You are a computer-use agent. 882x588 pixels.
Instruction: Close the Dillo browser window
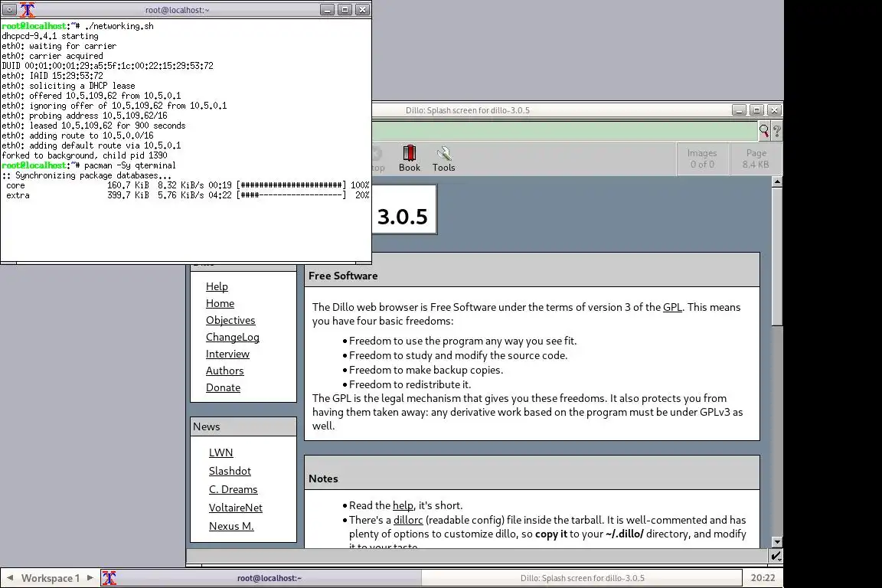774,110
